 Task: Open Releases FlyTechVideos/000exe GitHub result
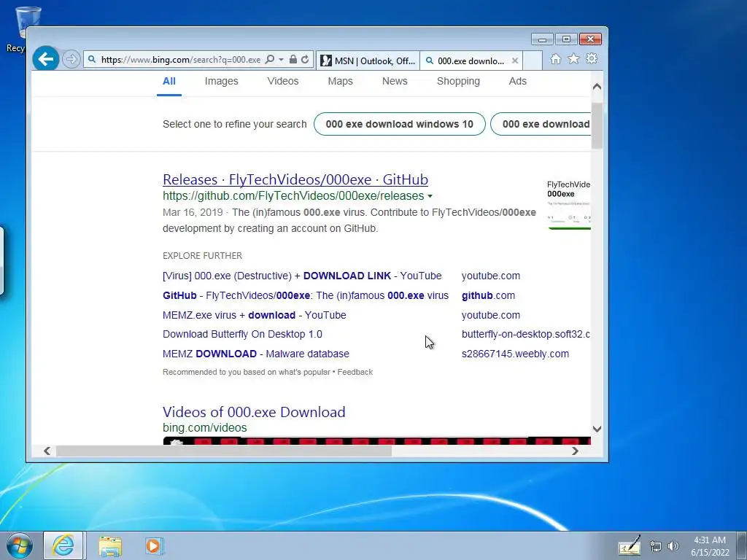tap(295, 179)
